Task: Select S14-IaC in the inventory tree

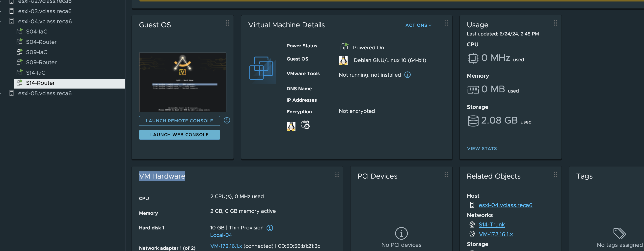Action: tap(36, 73)
